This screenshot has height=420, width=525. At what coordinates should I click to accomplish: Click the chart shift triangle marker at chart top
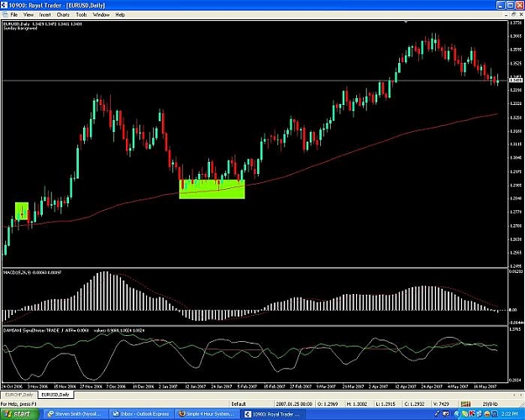point(406,22)
